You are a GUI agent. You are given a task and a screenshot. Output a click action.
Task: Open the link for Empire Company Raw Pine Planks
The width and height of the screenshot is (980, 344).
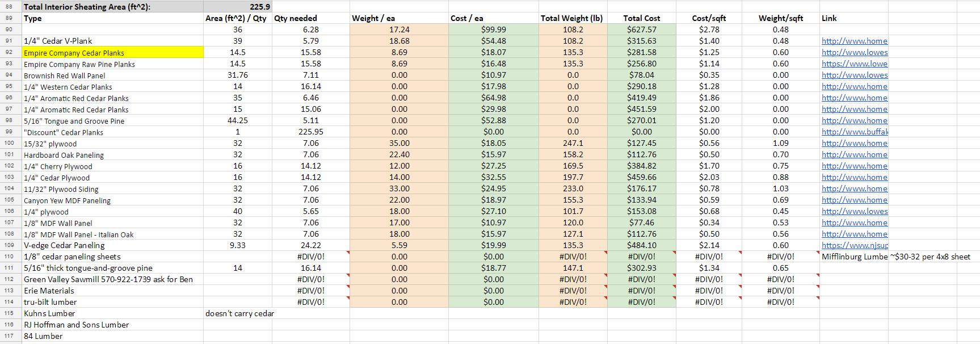point(855,64)
